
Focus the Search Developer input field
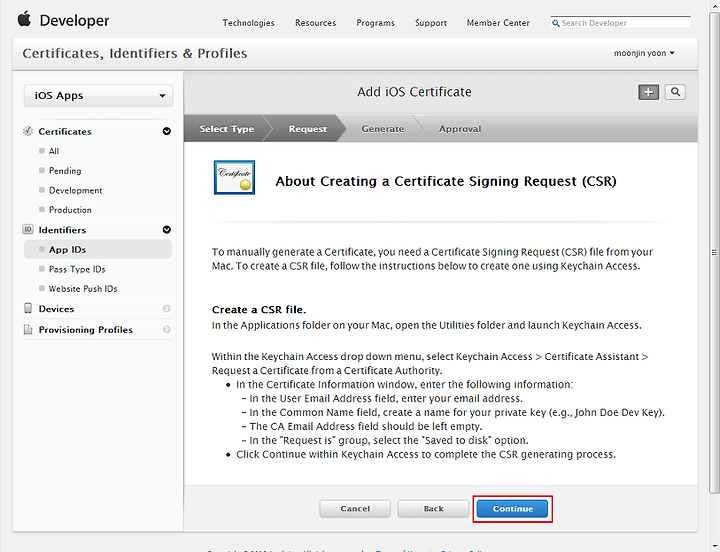(621, 23)
